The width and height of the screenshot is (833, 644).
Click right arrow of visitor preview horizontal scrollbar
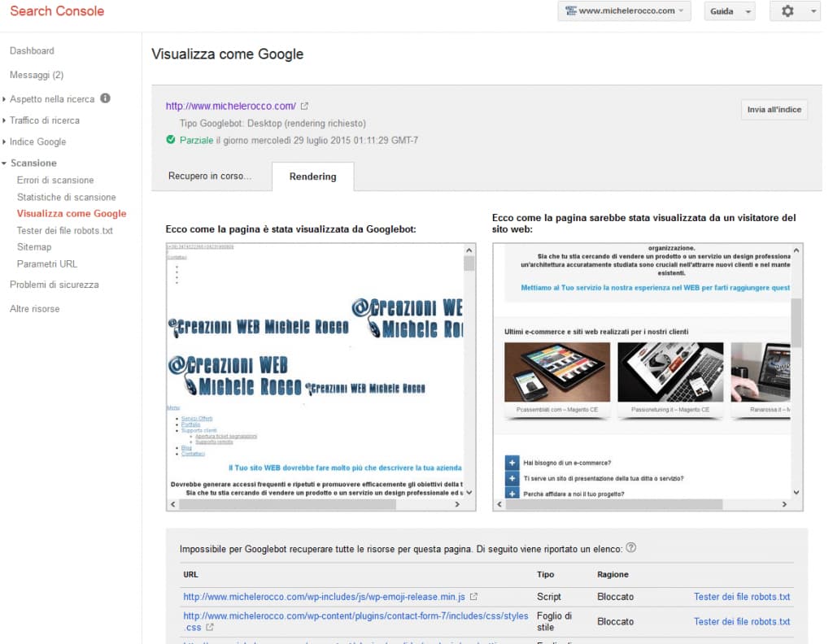tap(785, 504)
